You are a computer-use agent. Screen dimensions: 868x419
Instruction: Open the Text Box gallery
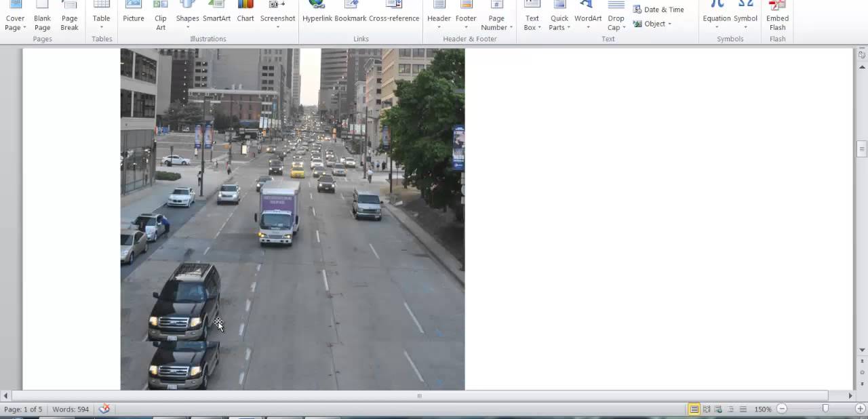[x=532, y=16]
